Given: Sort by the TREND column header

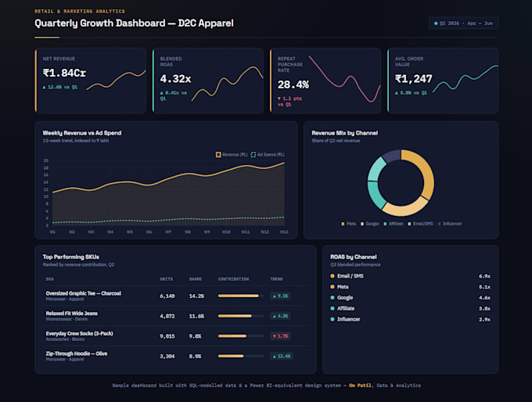Looking at the screenshot, I should pos(276,279).
